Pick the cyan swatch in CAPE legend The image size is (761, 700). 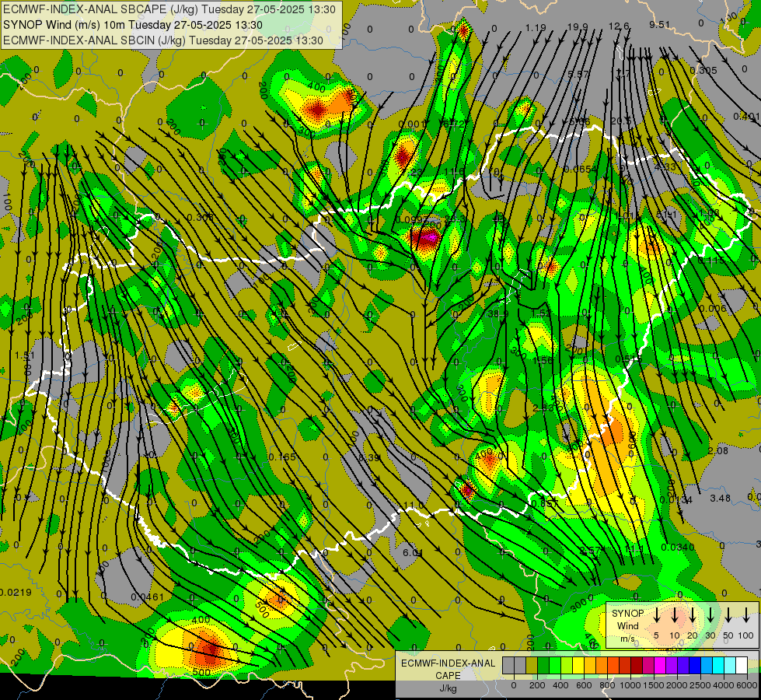click(717, 665)
